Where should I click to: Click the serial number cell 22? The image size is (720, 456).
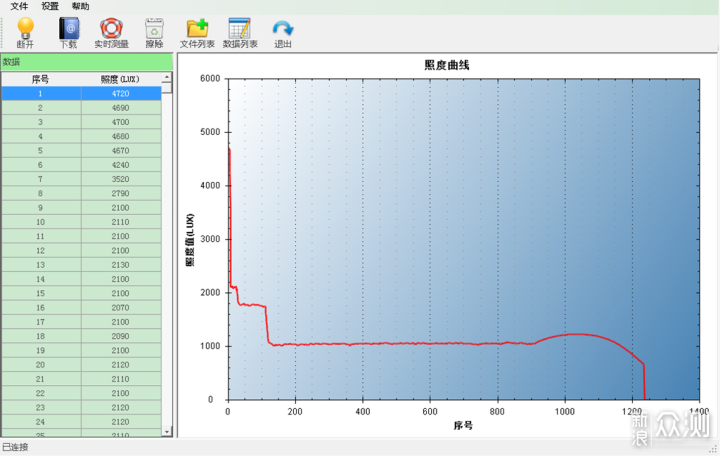tap(41, 393)
